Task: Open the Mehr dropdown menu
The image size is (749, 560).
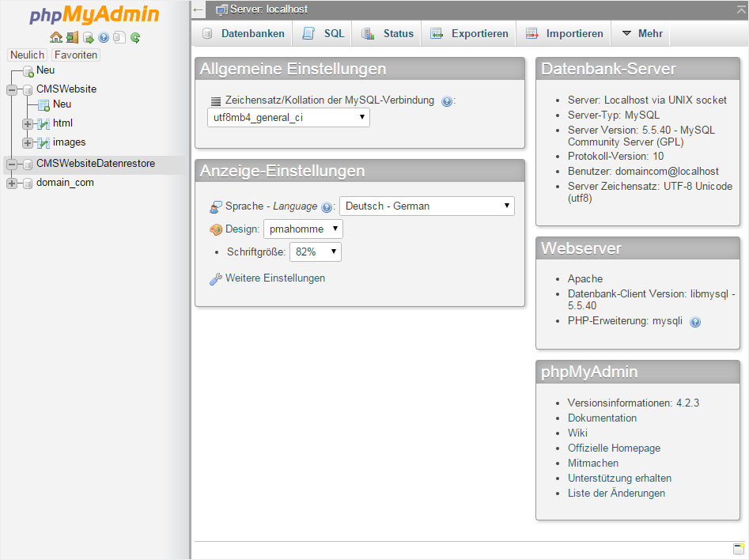Action: (x=642, y=33)
